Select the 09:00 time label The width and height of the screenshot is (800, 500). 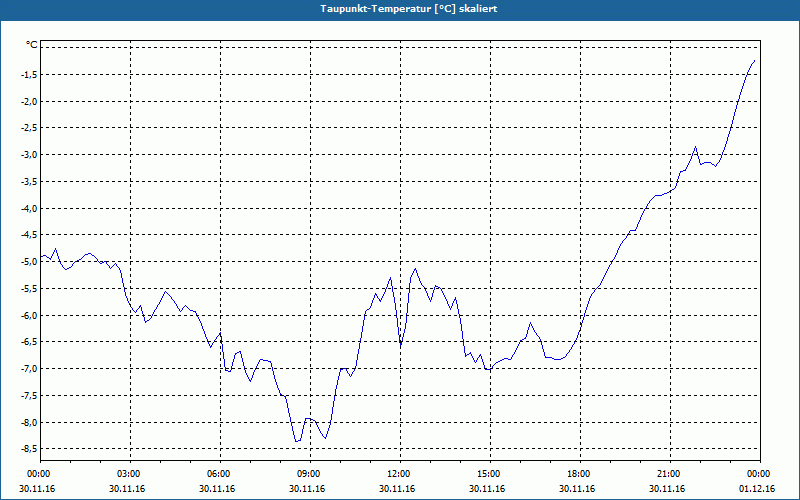click(x=308, y=474)
